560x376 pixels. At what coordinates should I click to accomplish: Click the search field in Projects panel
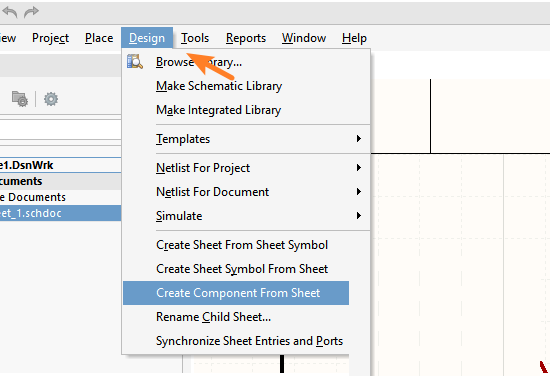click(x=60, y=129)
